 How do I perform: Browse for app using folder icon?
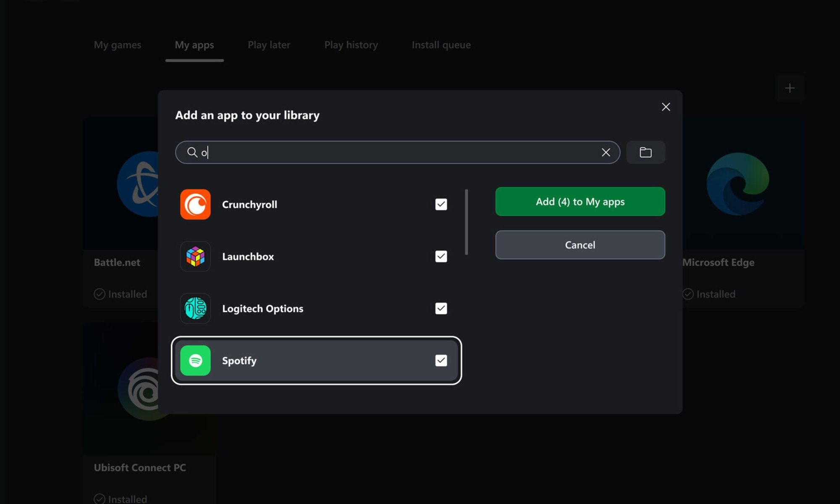pos(646,152)
